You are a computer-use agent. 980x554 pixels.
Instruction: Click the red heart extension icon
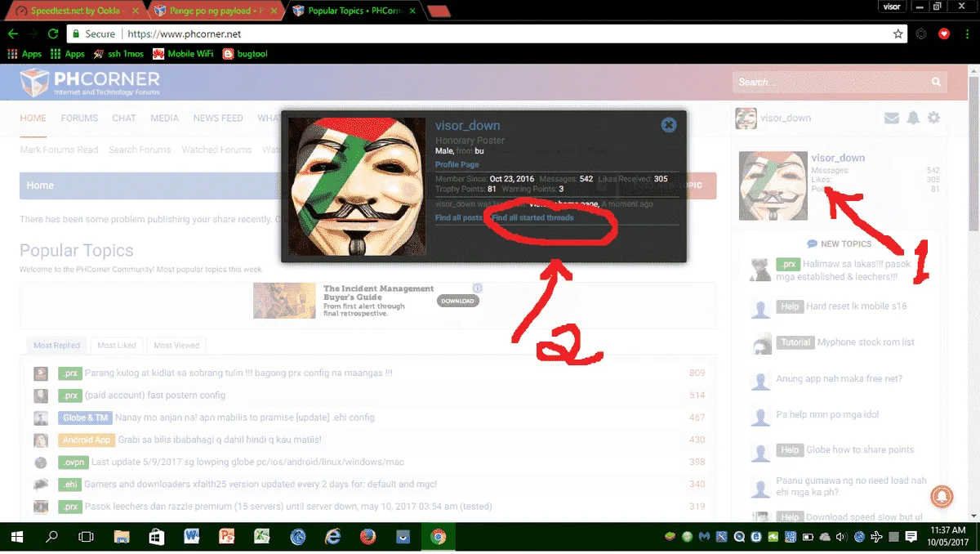[944, 34]
